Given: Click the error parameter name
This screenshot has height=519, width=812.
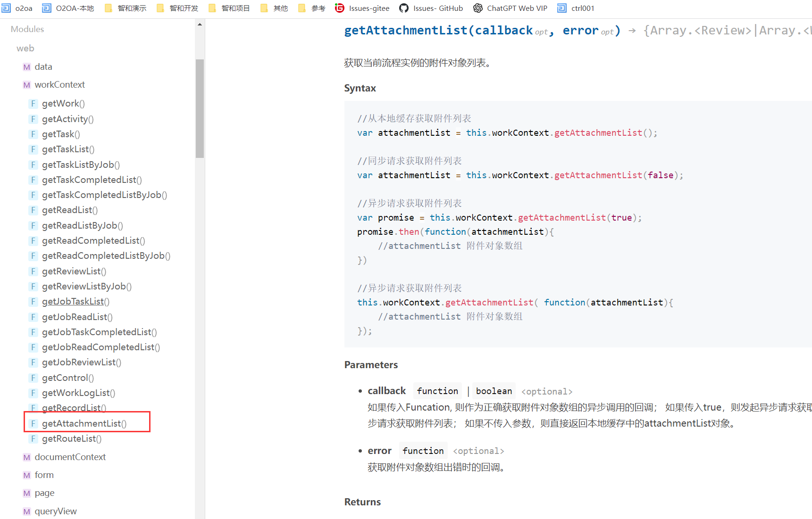Looking at the screenshot, I should click(x=380, y=451).
